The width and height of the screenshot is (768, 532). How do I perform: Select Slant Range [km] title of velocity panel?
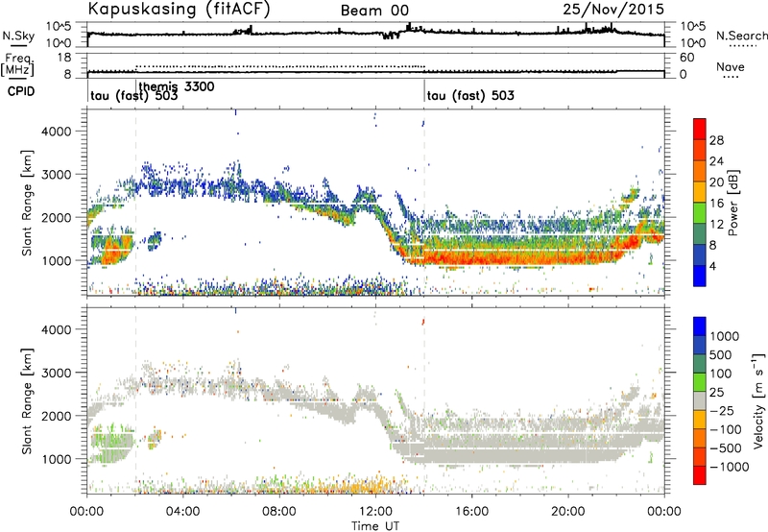click(27, 401)
